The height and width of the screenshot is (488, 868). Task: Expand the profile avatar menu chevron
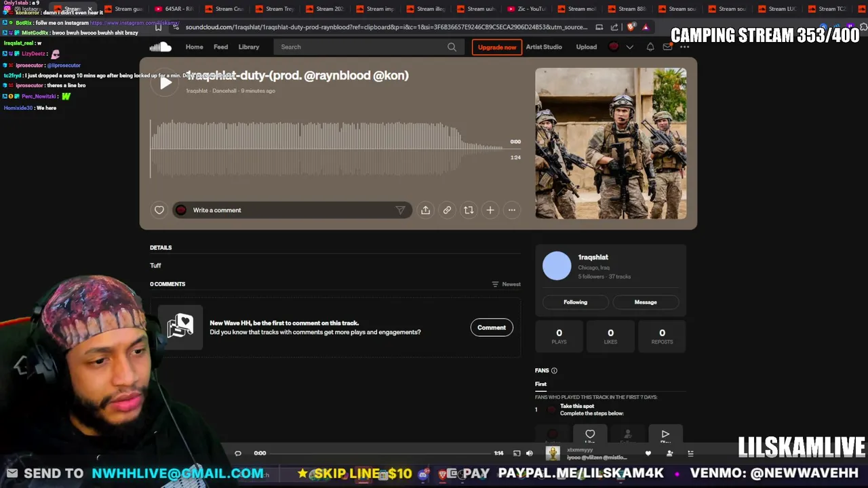[x=629, y=47]
